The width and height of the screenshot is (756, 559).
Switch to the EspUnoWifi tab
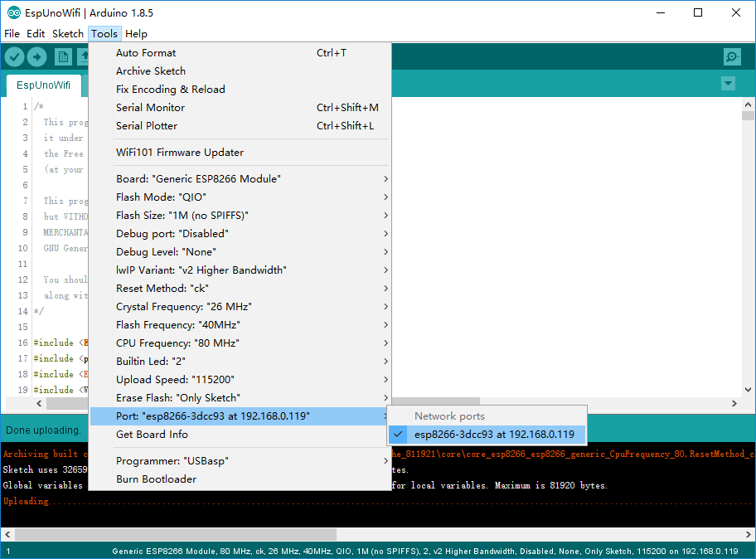coord(43,85)
